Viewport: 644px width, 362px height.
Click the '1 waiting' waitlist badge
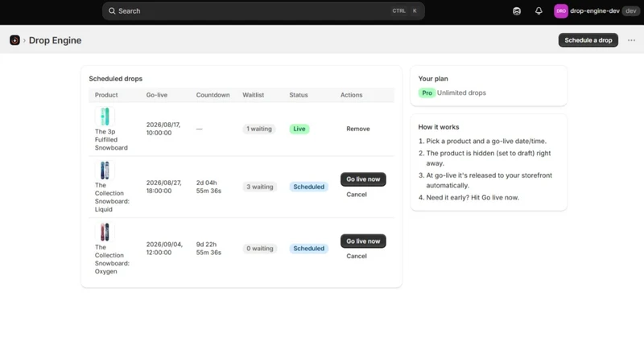pos(258,129)
